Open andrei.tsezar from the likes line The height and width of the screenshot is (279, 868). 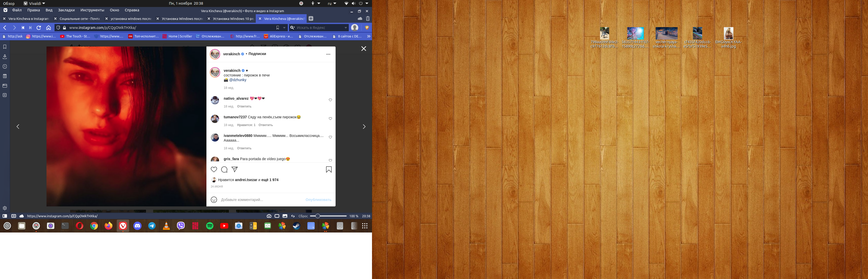246,180
